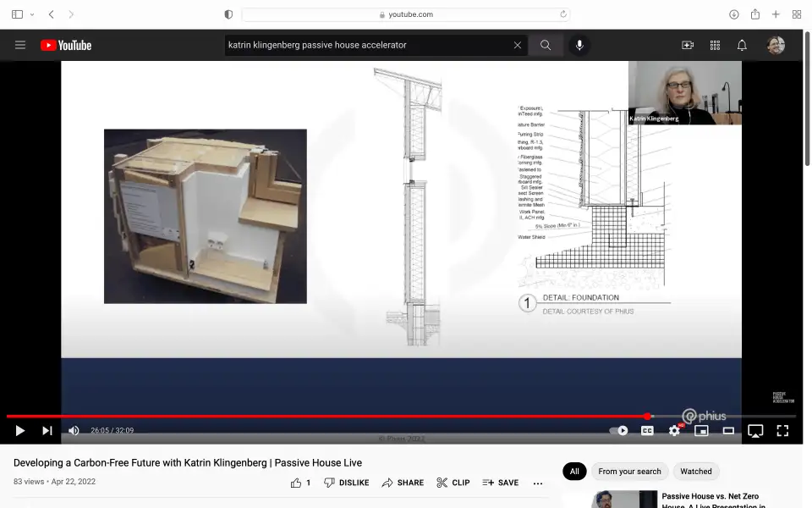The width and height of the screenshot is (812, 508).
Task: Play the paused video
Action: coord(20,431)
